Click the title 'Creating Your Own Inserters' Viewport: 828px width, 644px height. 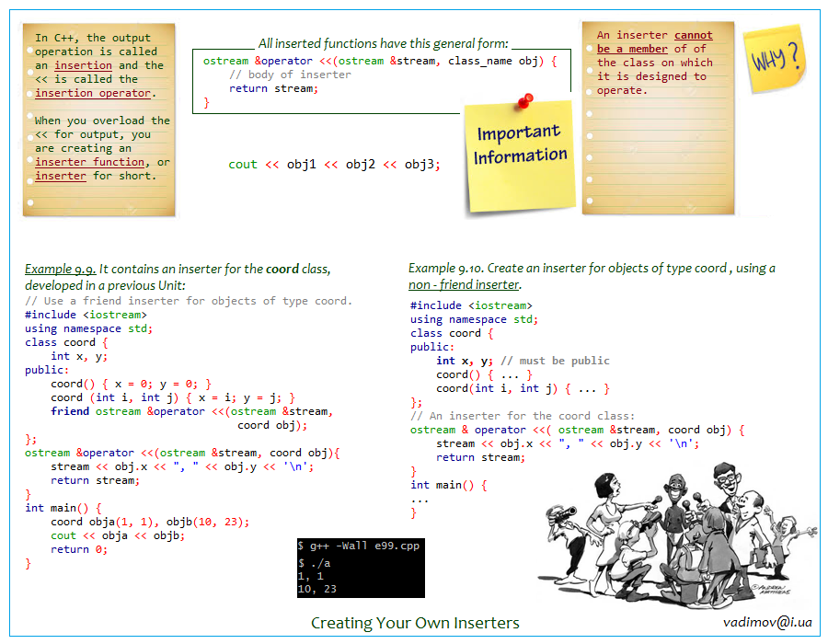click(x=415, y=623)
